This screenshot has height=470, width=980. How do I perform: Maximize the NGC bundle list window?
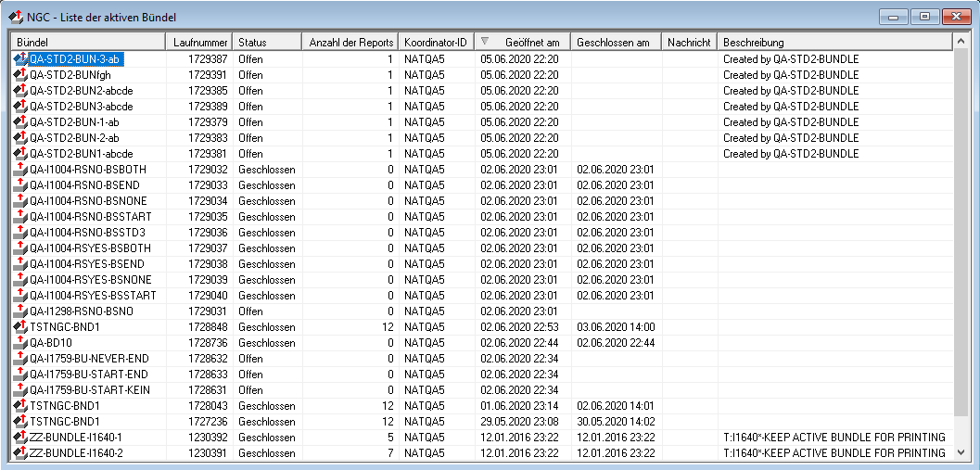click(923, 17)
